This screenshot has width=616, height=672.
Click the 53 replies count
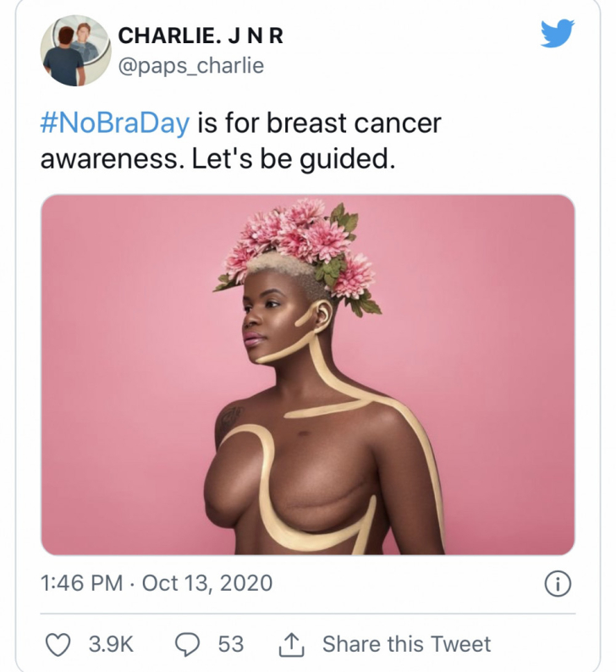click(231, 645)
